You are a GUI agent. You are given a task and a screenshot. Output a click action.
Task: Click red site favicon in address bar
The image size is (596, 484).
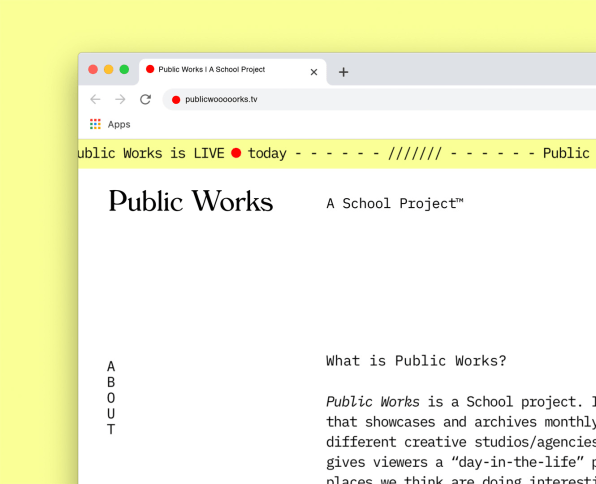(176, 100)
